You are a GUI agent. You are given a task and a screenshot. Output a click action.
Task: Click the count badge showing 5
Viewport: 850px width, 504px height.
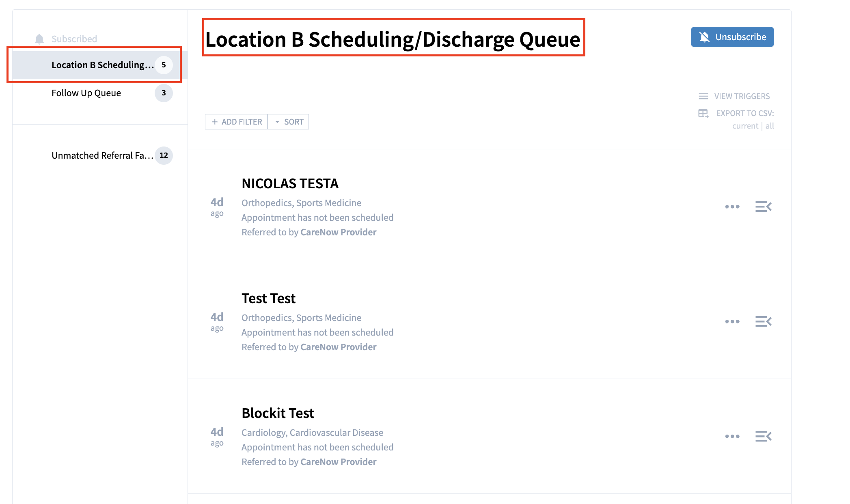164,65
